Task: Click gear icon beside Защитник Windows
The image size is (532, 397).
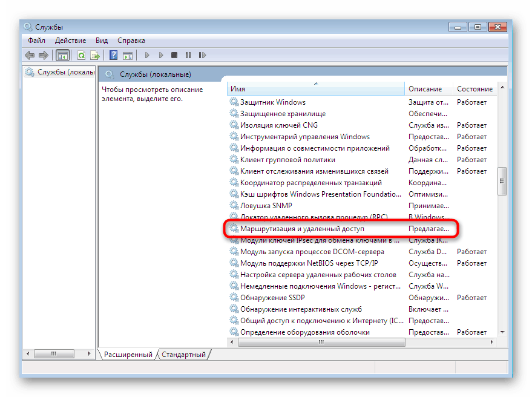Action: click(x=234, y=102)
